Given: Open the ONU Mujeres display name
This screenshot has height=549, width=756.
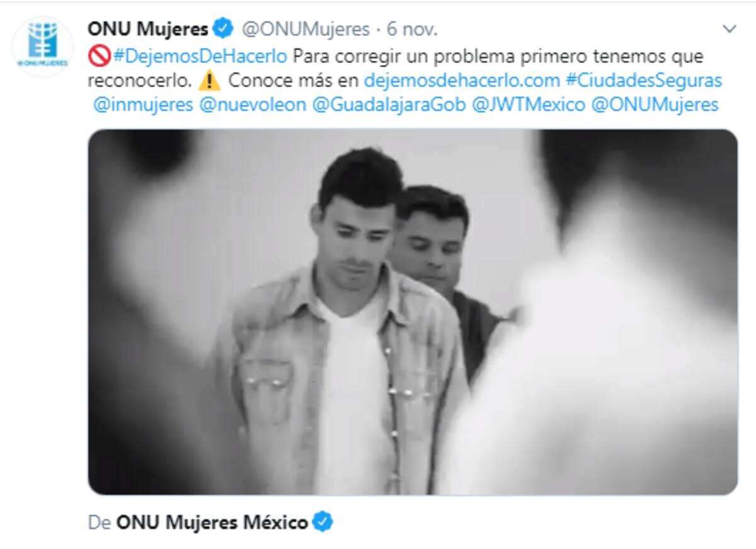Looking at the screenshot, I should [x=147, y=29].
